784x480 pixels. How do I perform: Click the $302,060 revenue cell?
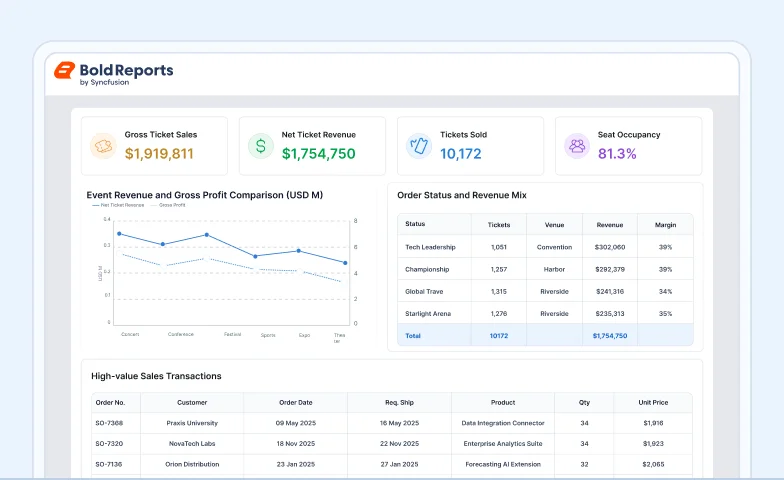[x=610, y=247]
